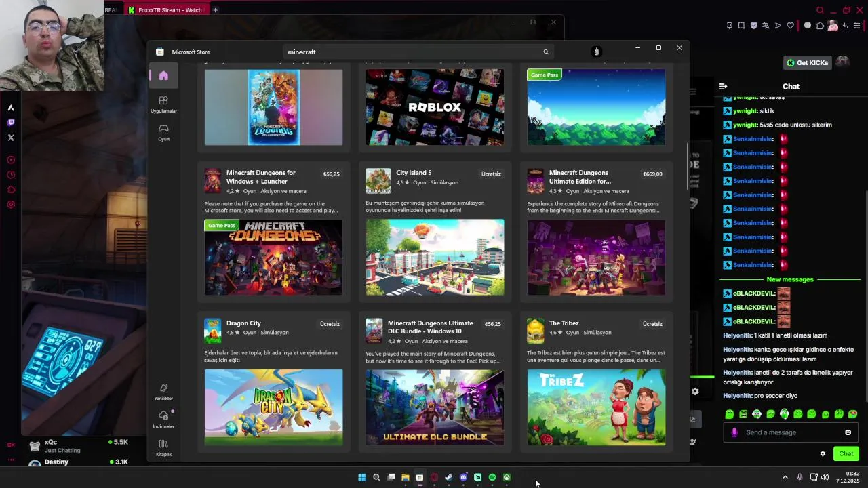Open Discord from taskbar

coord(463,477)
